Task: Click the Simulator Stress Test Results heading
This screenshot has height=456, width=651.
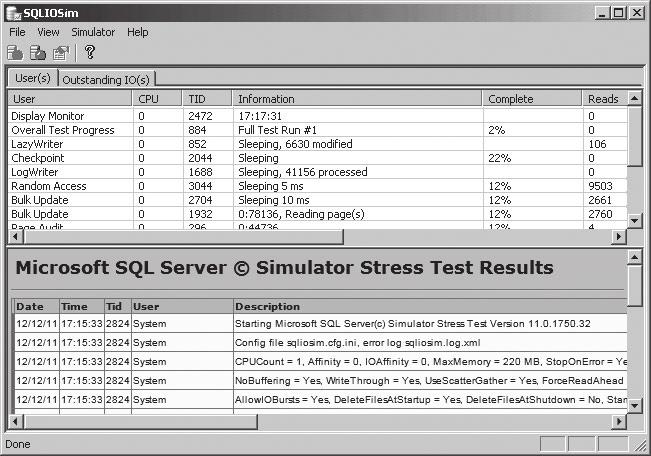Action: (x=284, y=268)
